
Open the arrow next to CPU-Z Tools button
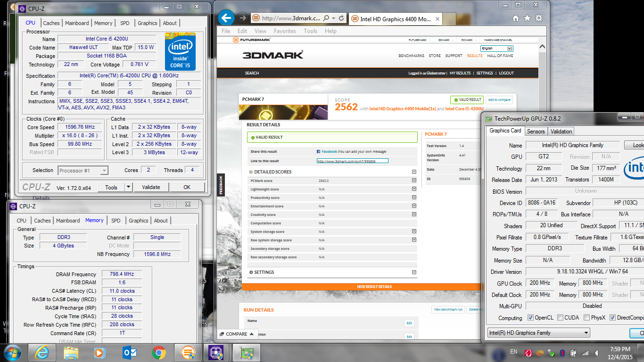128,187
